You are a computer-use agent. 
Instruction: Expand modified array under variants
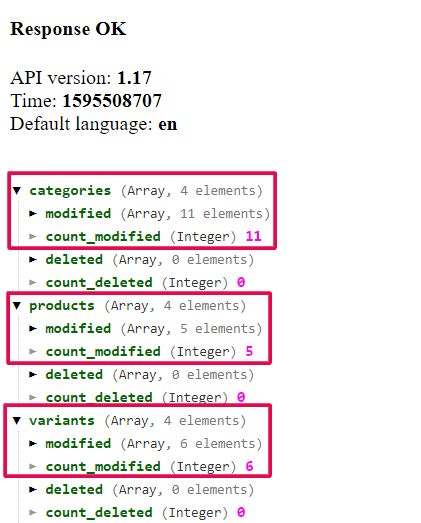[x=33, y=444]
